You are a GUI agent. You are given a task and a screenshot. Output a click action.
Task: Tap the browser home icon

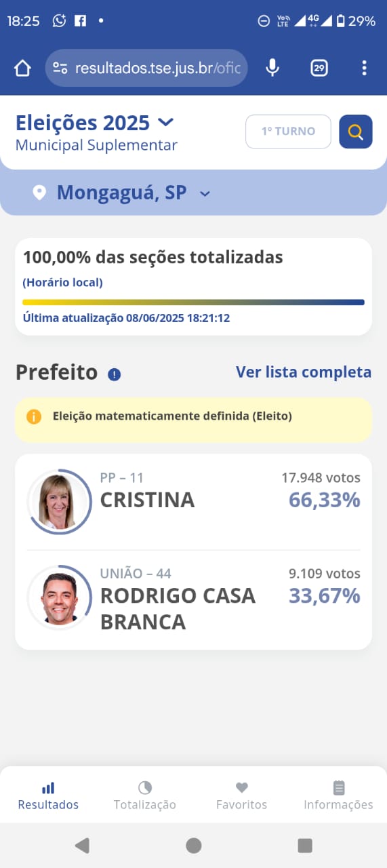22,68
